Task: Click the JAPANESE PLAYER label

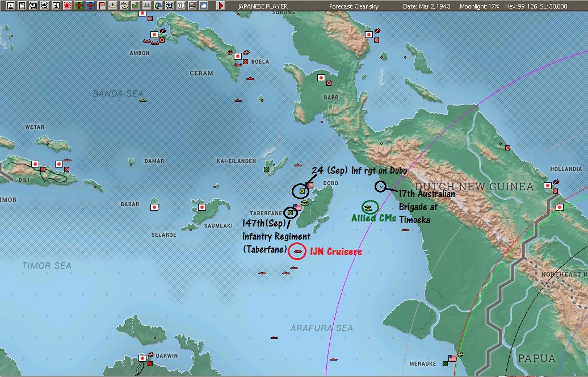Action: tap(263, 6)
